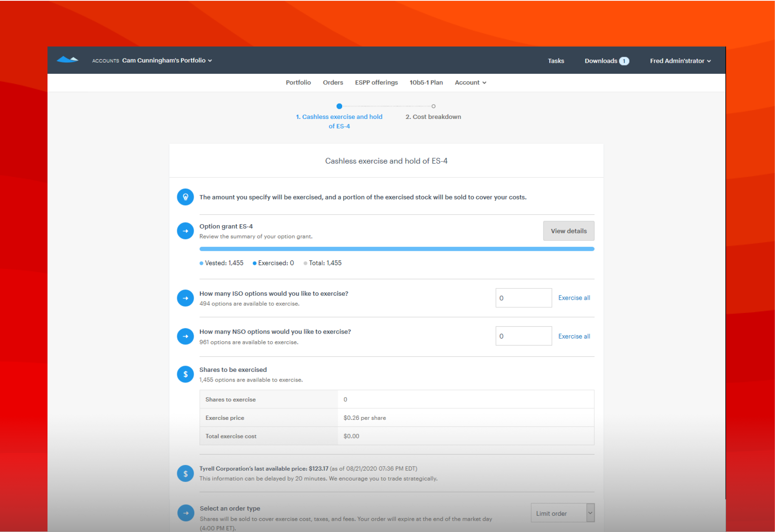Click arrow icon beside ISO options question

coord(185,298)
